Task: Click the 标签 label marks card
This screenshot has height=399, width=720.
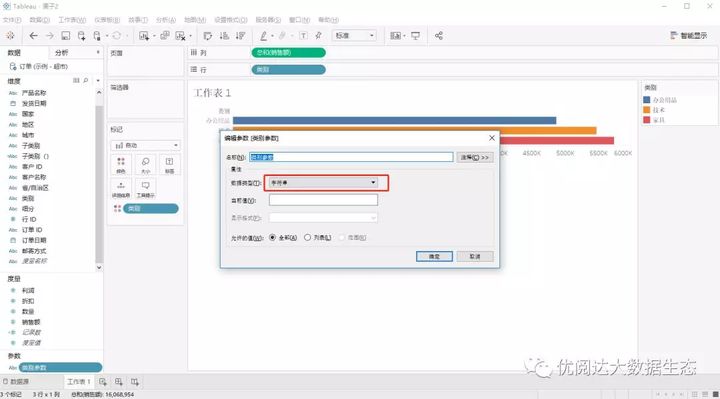Action: (169, 165)
